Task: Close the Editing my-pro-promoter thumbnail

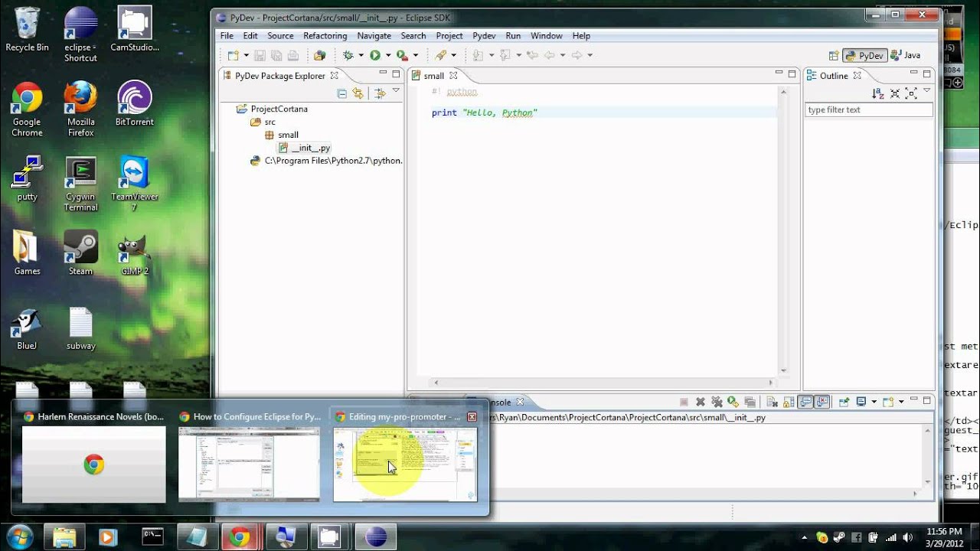Action: click(472, 417)
